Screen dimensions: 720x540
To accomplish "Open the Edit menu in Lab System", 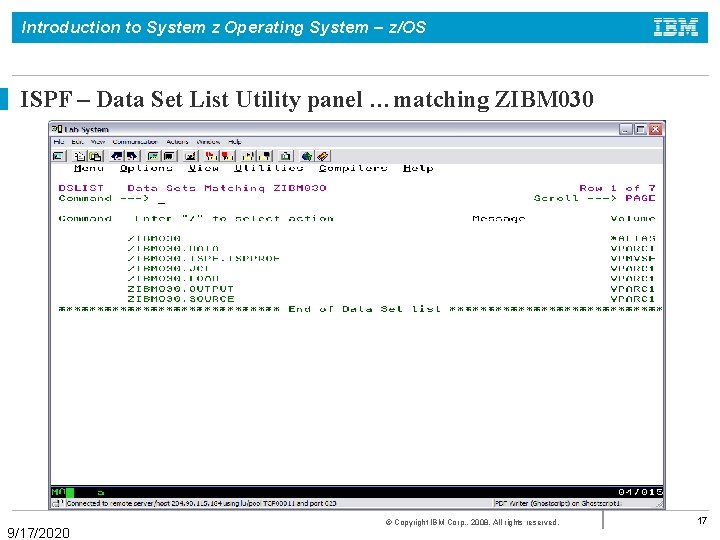I will click(77, 142).
